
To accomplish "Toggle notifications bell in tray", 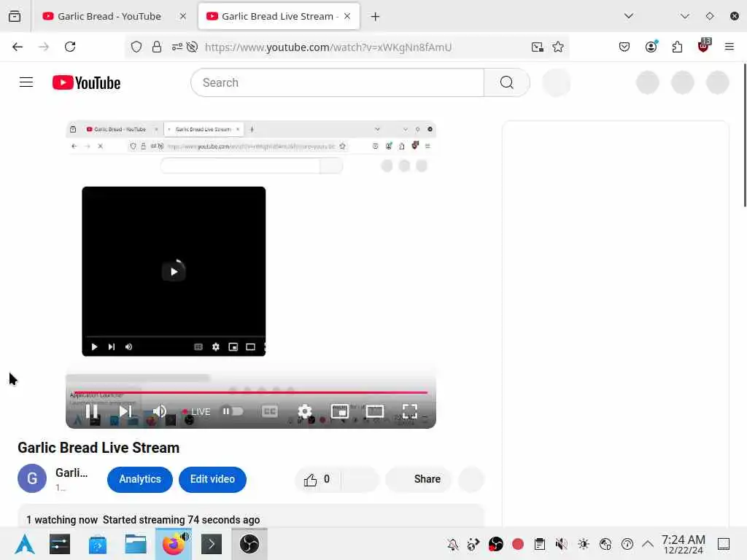I will pos(452,544).
